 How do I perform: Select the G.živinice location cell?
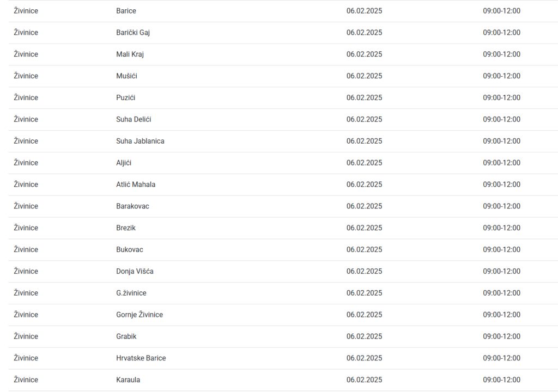pyautogui.click(x=131, y=293)
